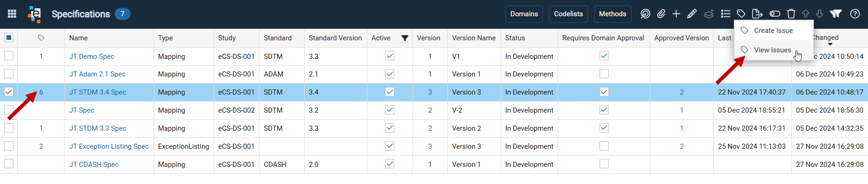The height and width of the screenshot is (184, 868).
Task: Toggle Requires Domain Approval for JT Spec row
Action: tap(604, 110)
